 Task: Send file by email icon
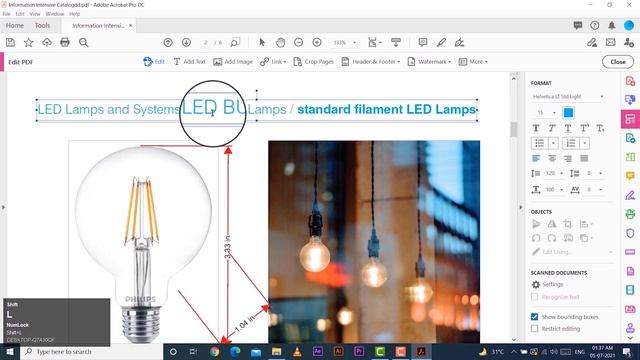click(x=611, y=42)
